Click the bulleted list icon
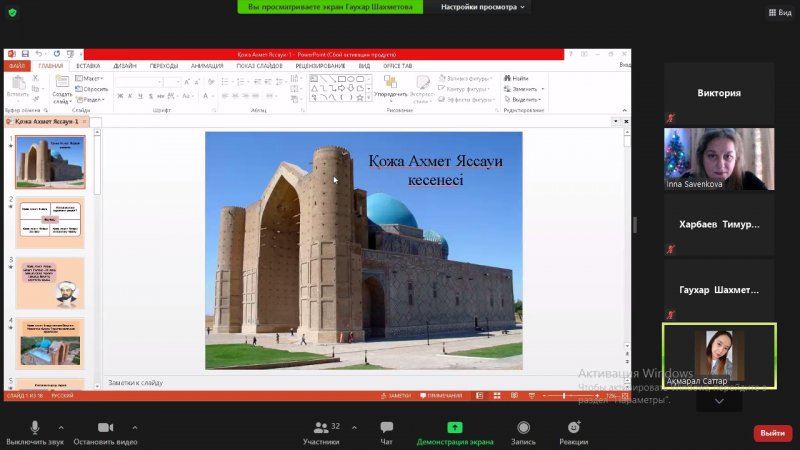 pyautogui.click(x=226, y=82)
